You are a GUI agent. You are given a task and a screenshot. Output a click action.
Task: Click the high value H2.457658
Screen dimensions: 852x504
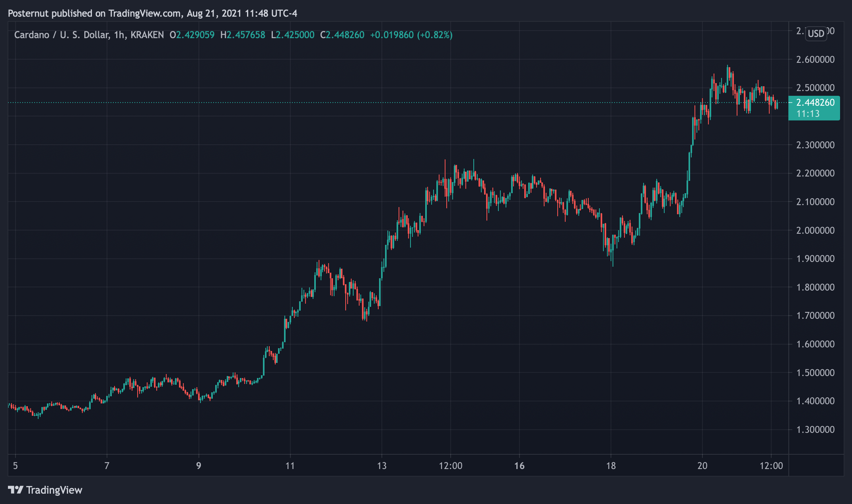(243, 35)
